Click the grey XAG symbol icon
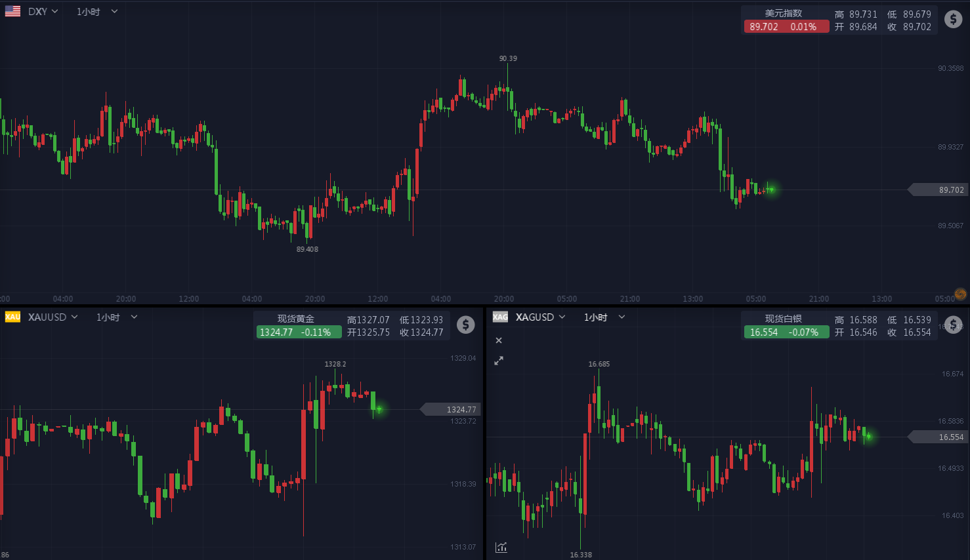Image resolution: width=970 pixels, height=560 pixels. coord(500,317)
